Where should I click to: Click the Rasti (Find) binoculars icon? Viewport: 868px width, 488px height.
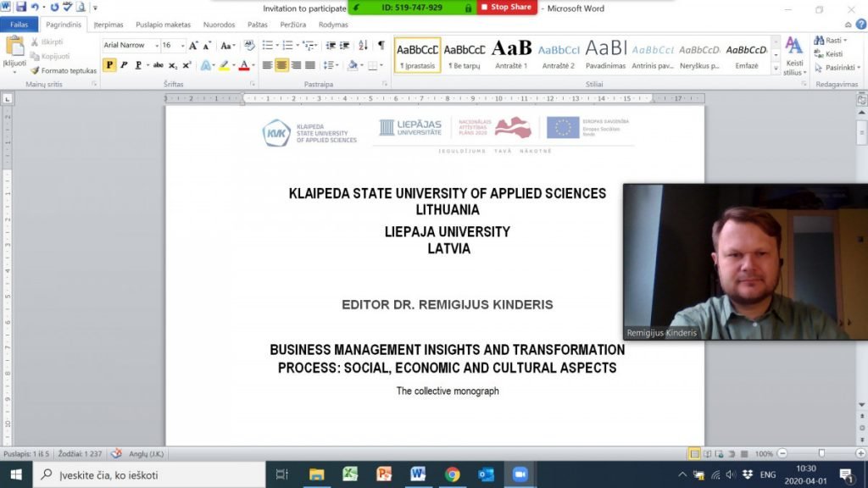[819, 41]
